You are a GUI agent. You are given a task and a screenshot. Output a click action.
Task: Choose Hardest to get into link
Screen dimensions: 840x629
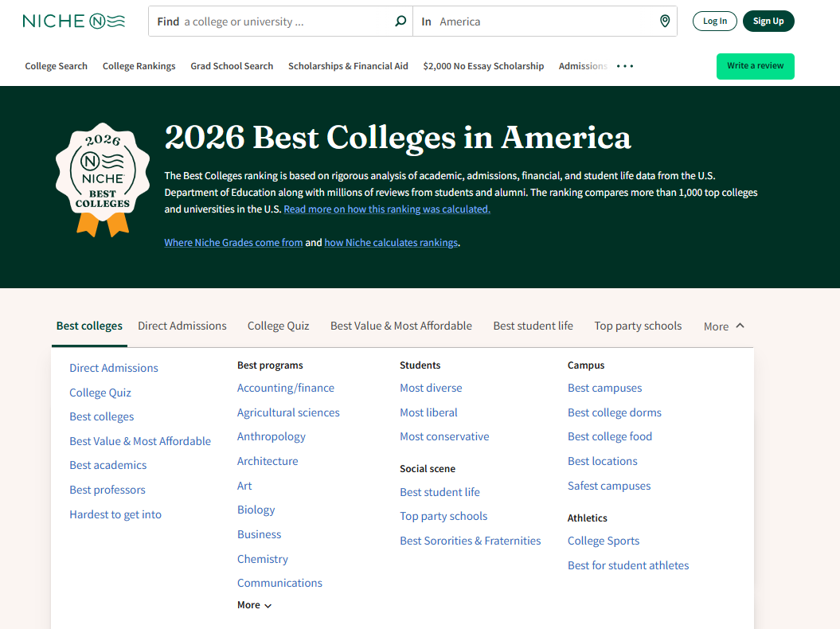pyautogui.click(x=115, y=514)
